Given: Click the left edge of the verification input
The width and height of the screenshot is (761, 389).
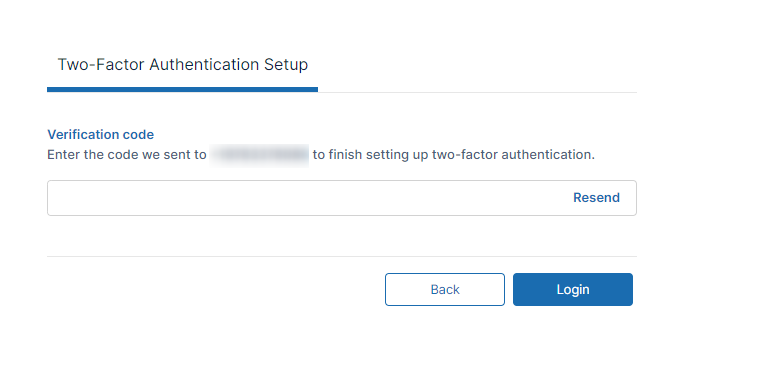Looking at the screenshot, I should [x=51, y=198].
